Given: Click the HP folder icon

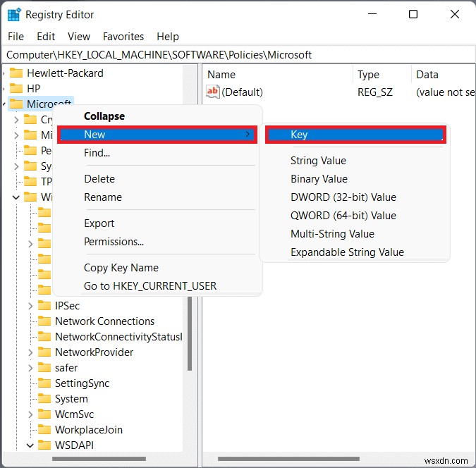Looking at the screenshot, I should [16, 88].
